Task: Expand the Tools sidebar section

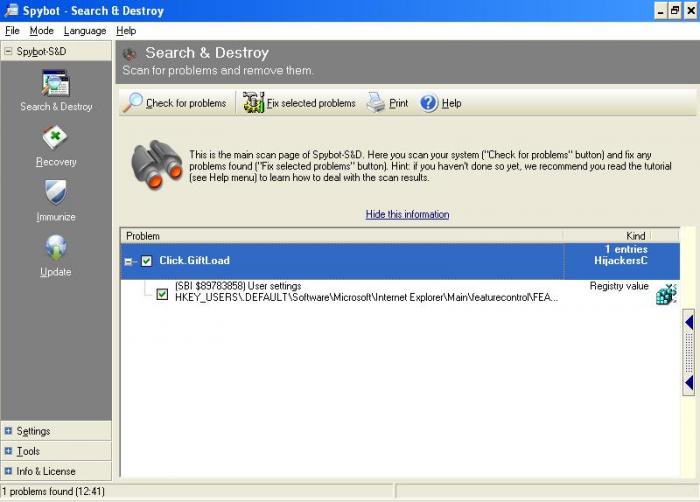Action: click(8, 451)
